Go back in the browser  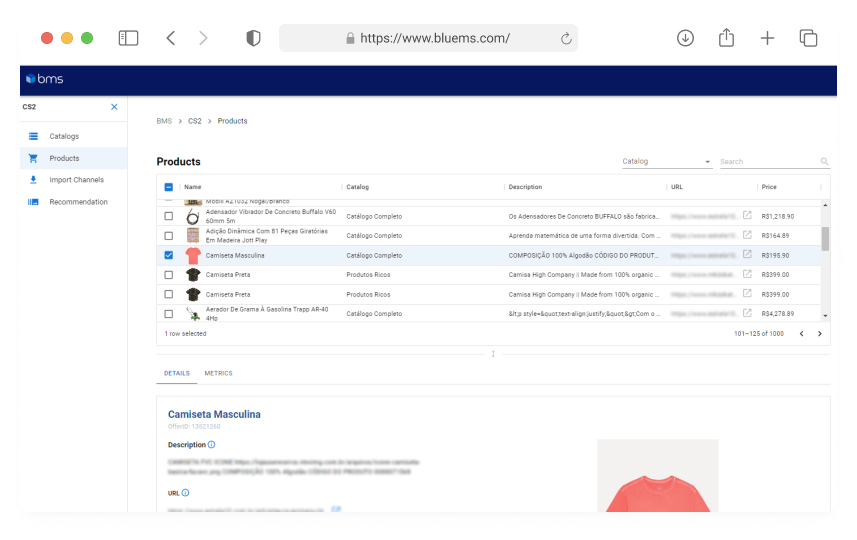tap(171, 38)
